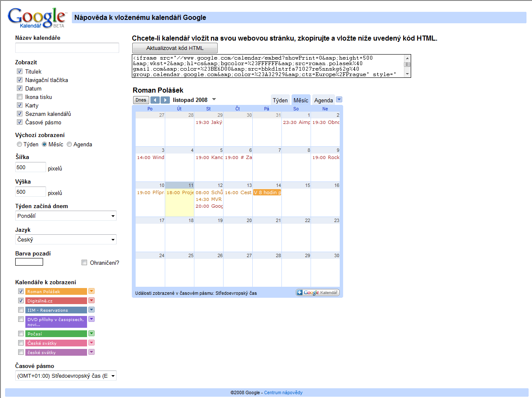The image size is (532, 398).
Task: Switch to the Agenda tab
Action: pos(324,100)
